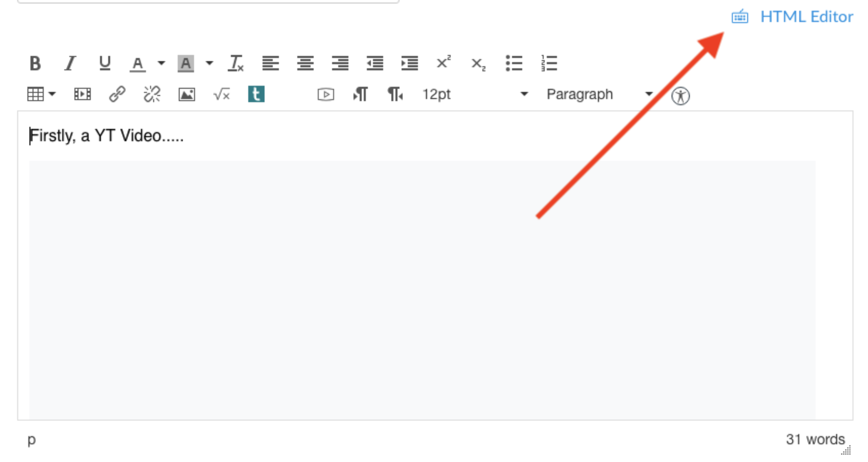The height and width of the screenshot is (462, 868).
Task: Center align the text
Action: point(305,64)
